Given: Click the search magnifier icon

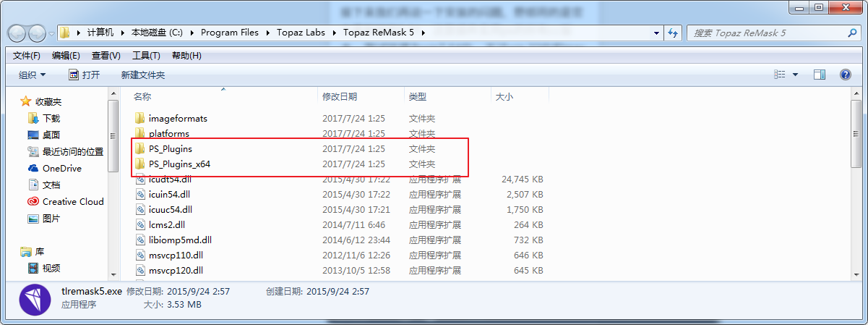Looking at the screenshot, I should (852, 33).
